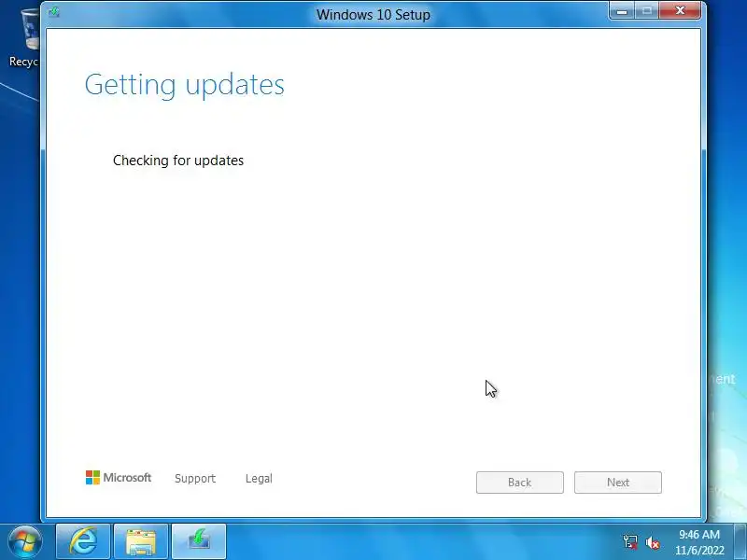The width and height of the screenshot is (747, 560).
Task: Launch Internet Explorer from the taskbar
Action: [83, 541]
